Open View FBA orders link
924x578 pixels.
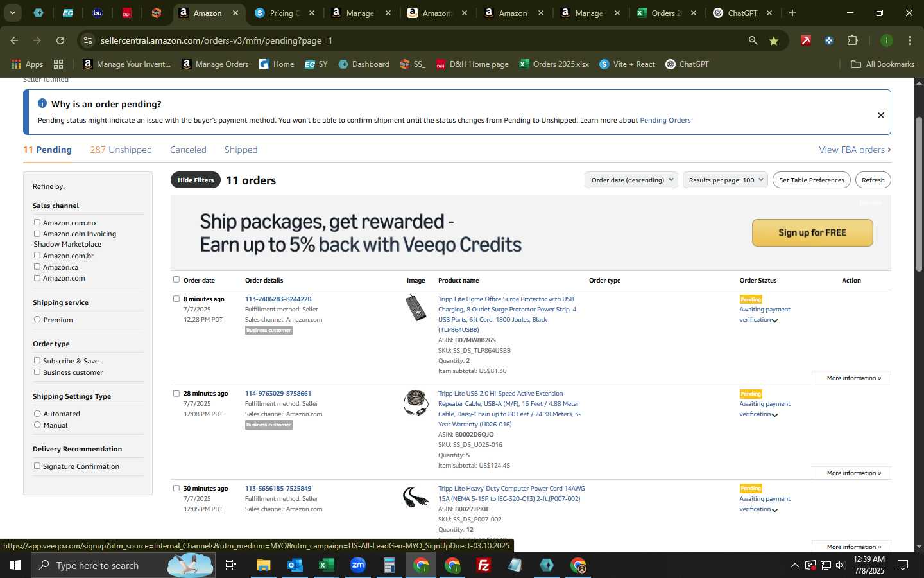(855, 150)
